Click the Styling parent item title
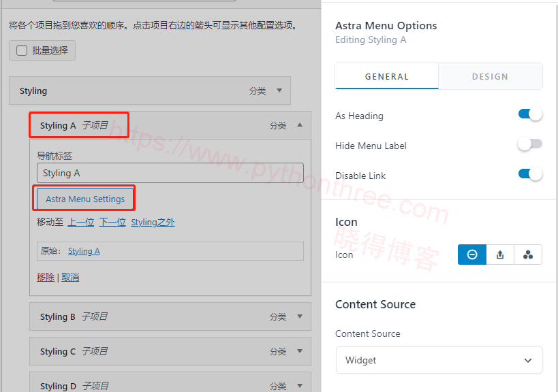Image resolution: width=558 pixels, height=392 pixels. tap(33, 91)
